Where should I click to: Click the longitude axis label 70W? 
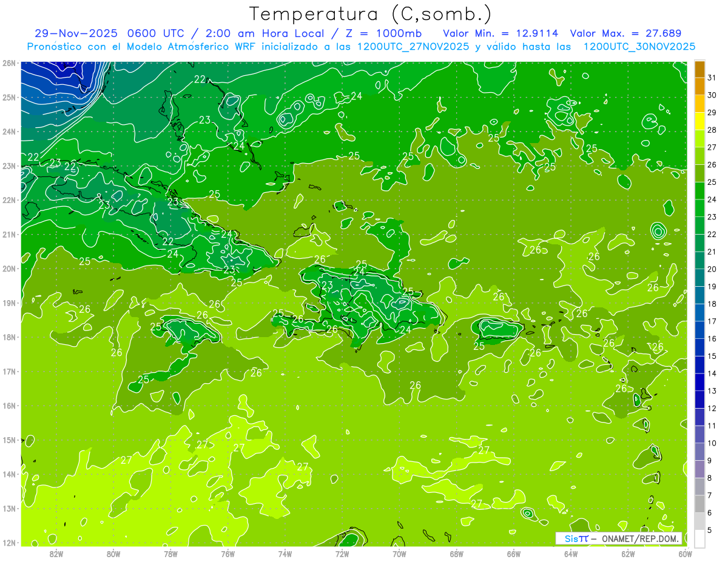[399, 554]
